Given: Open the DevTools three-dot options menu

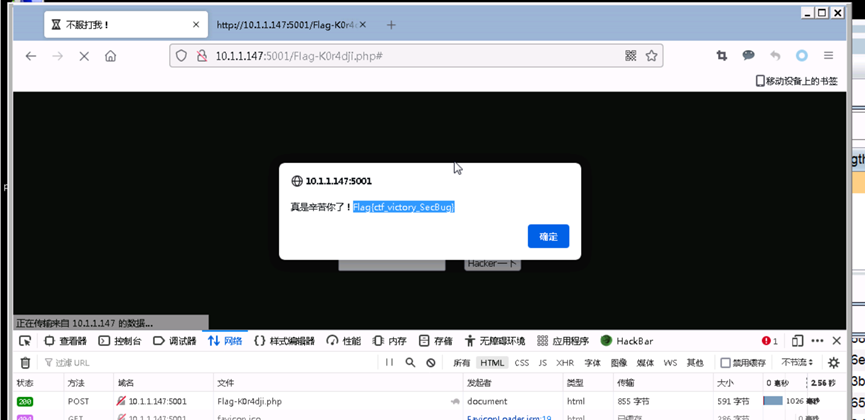Looking at the screenshot, I should point(818,341).
